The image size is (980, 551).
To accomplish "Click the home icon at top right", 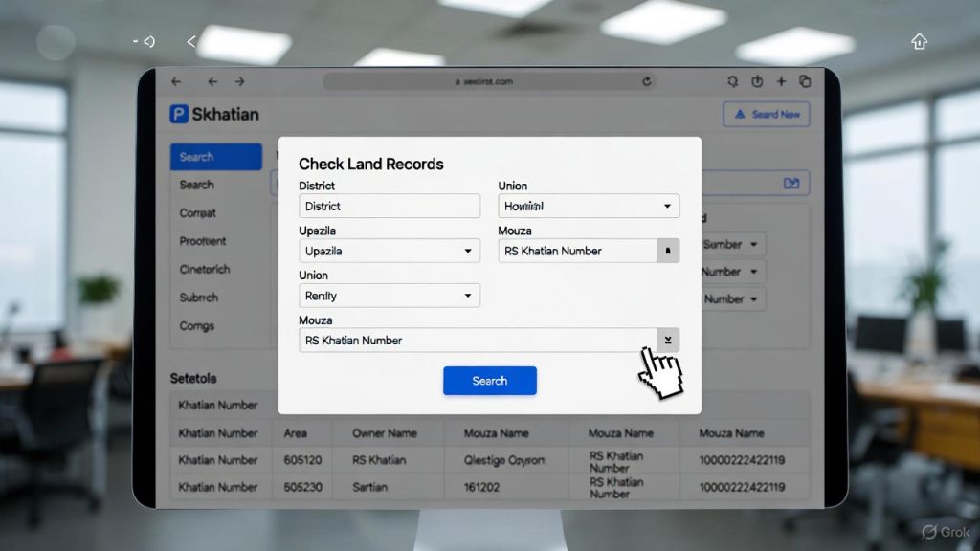I will pos(919,41).
